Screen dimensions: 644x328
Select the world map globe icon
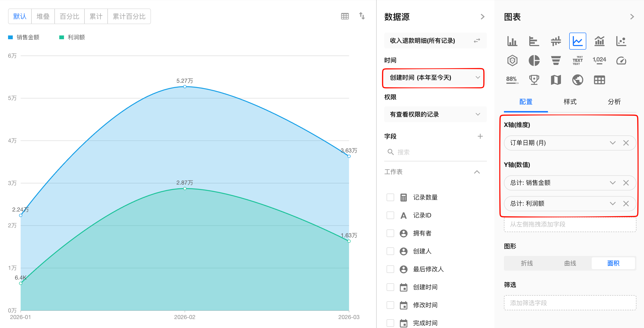coord(578,80)
